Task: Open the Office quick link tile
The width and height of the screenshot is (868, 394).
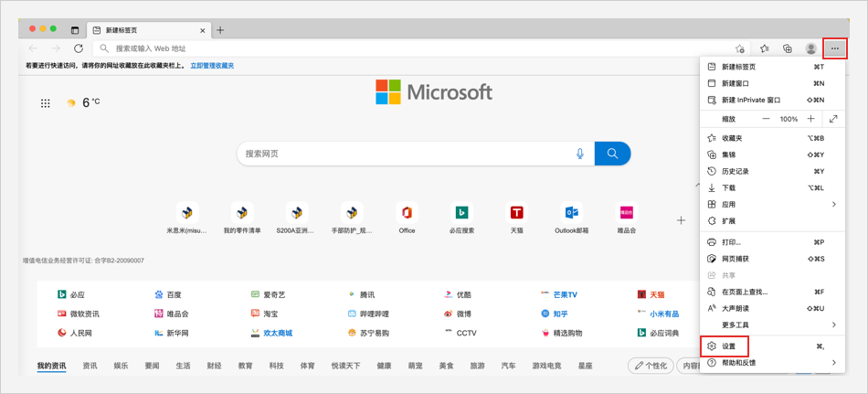Action: pos(407,217)
